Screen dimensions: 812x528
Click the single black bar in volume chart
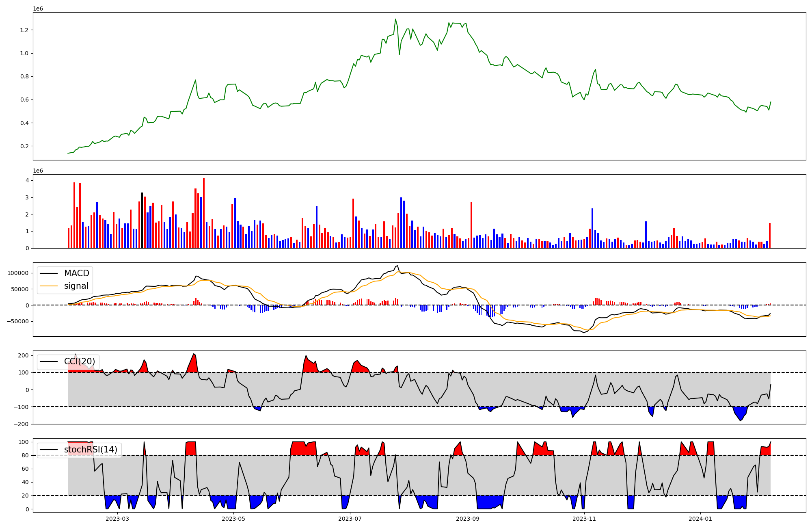(x=142, y=220)
